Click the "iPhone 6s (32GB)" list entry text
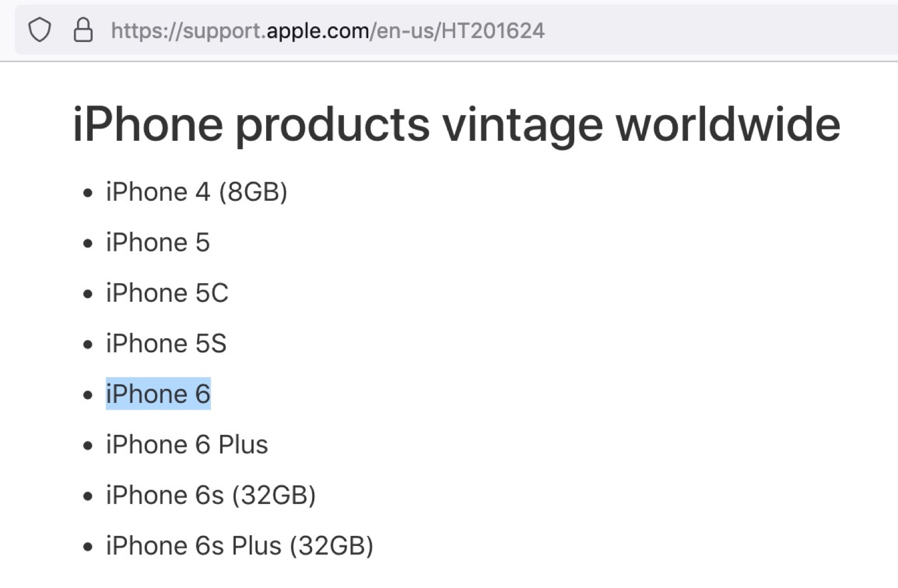Screen dimensions: 898x588 210,495
